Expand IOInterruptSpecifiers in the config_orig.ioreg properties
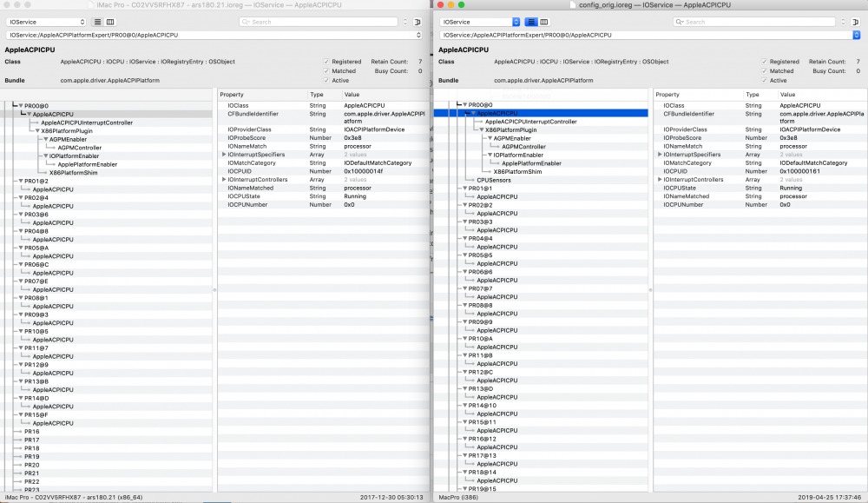The image size is (868, 503). pyautogui.click(x=660, y=155)
